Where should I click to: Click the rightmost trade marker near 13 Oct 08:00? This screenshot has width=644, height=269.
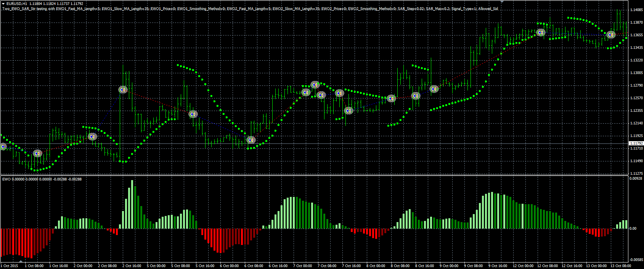(611, 35)
